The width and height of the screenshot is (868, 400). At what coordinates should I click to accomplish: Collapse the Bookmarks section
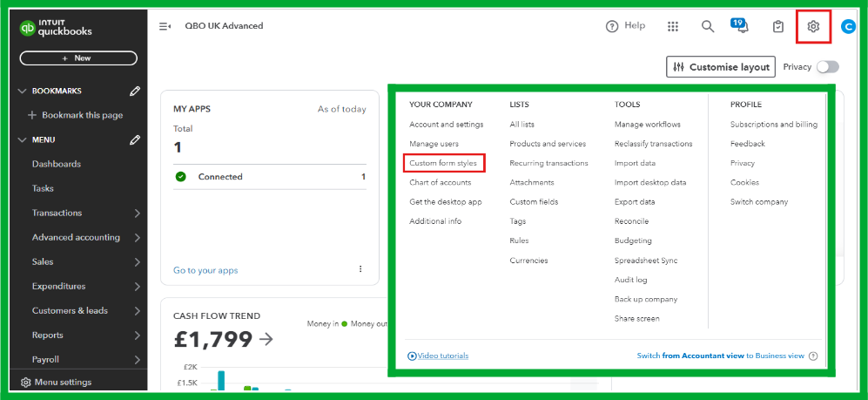click(x=22, y=91)
